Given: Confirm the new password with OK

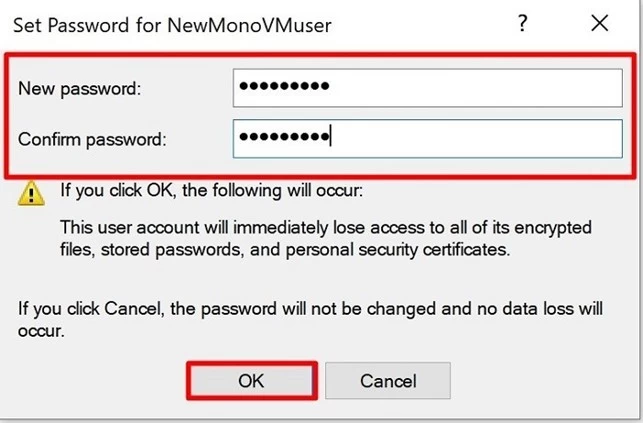Looking at the screenshot, I should tap(252, 380).
